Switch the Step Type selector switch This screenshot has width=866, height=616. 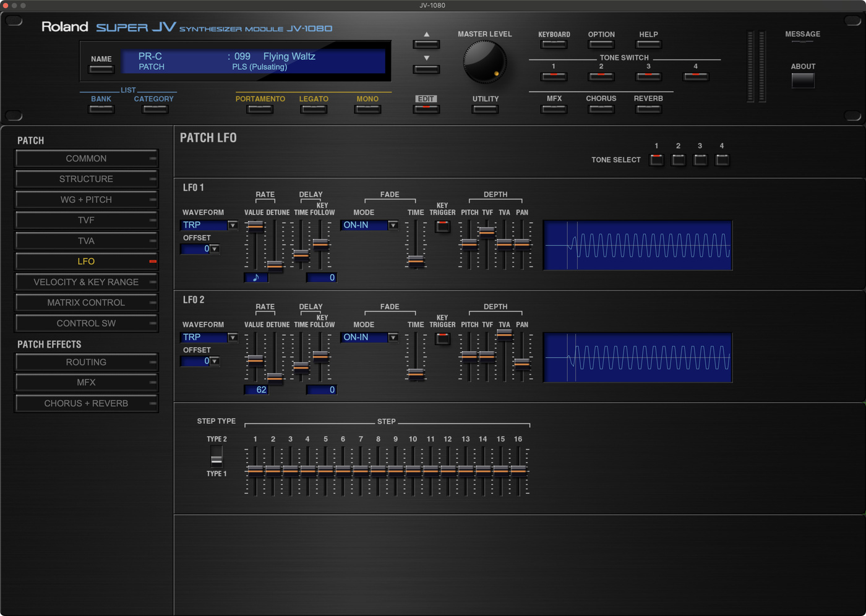click(216, 456)
